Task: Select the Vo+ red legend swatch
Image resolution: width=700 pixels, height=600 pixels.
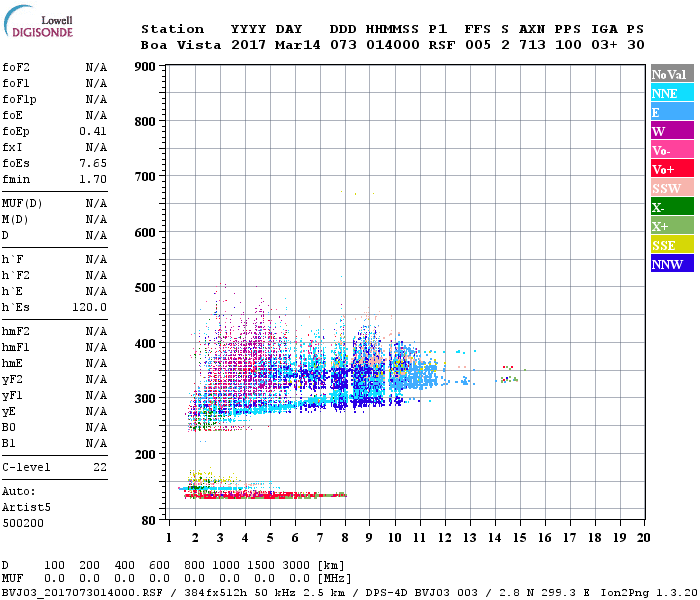Action: [x=672, y=169]
